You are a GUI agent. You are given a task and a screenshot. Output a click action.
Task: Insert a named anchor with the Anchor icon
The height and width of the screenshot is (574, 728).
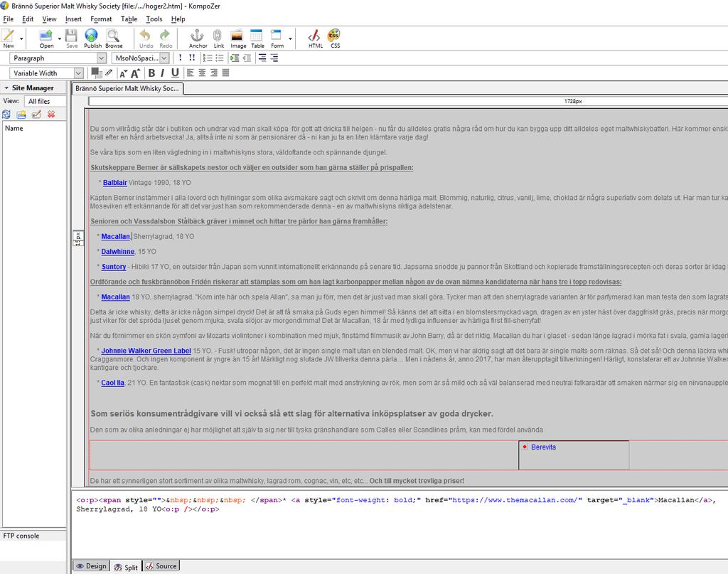point(198,38)
